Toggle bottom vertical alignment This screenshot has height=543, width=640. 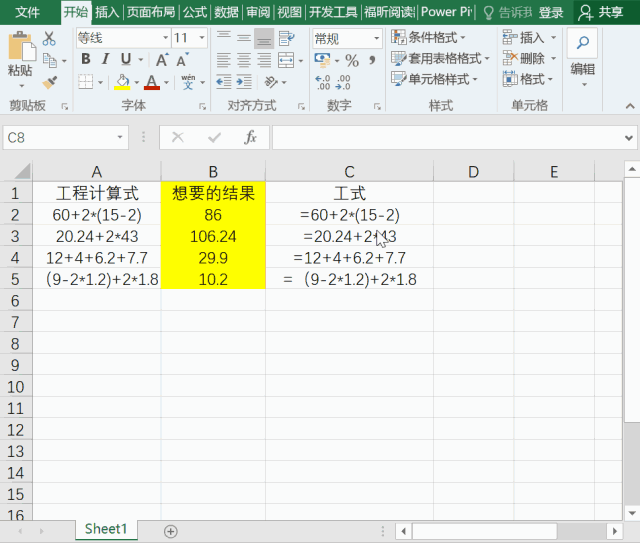click(x=264, y=38)
